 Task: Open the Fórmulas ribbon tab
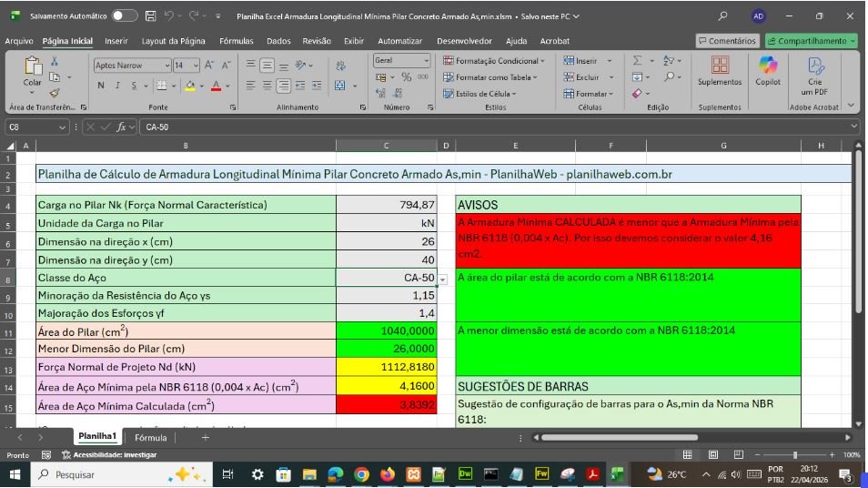click(x=236, y=41)
